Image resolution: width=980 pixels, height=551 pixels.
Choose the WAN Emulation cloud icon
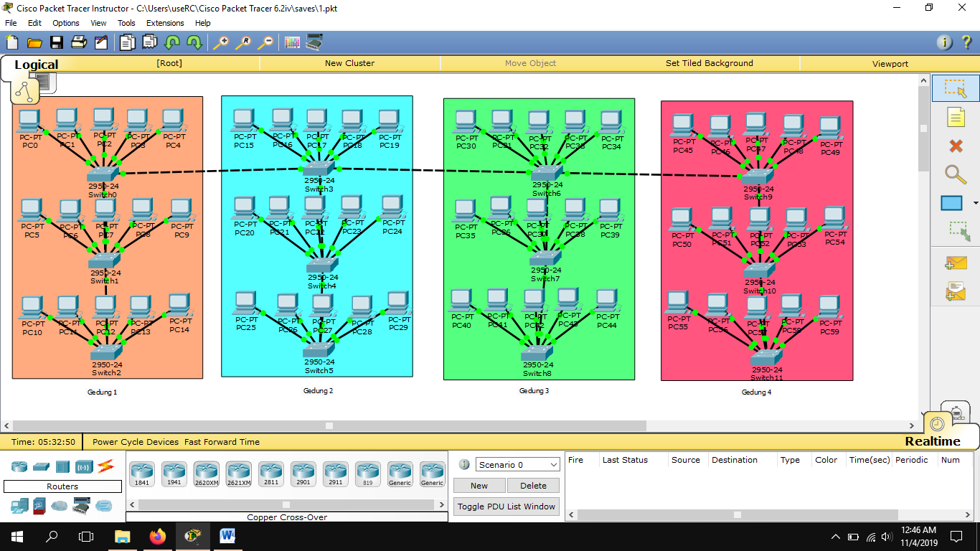[59, 506]
